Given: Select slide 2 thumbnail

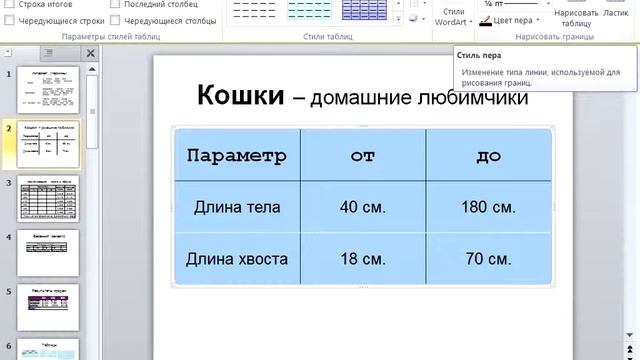Looking at the screenshot, I should tap(48, 144).
